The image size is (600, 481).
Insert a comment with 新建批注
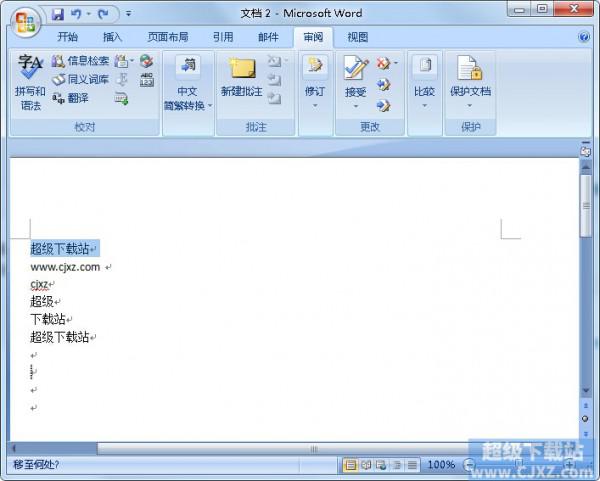tap(242, 77)
